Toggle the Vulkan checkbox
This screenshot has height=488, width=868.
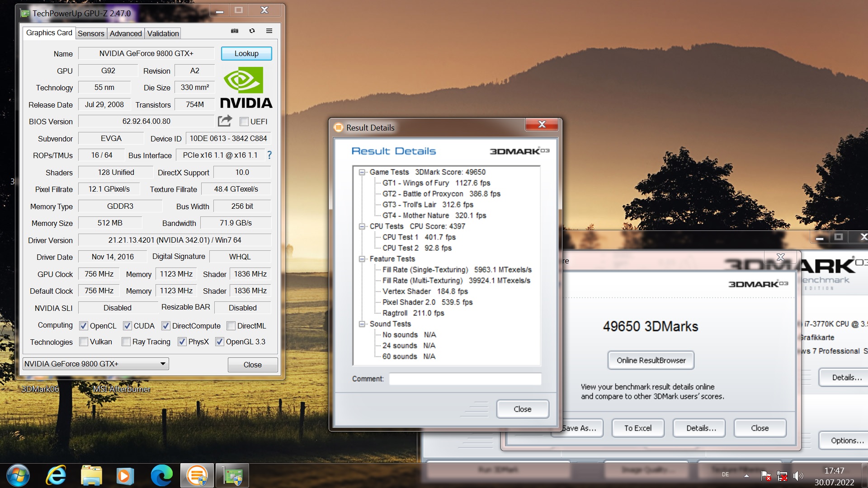coord(84,342)
